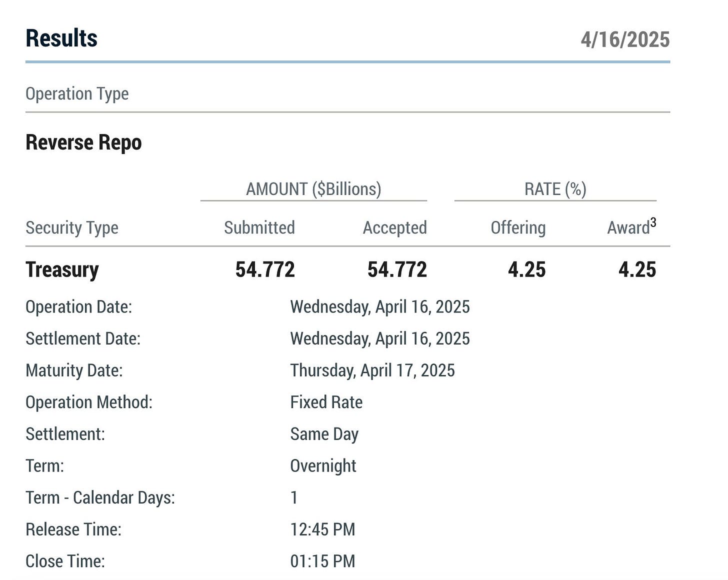Screen dimensions: 728x580
Task: Click the Submitted amount value 54.772
Action: tap(265, 269)
